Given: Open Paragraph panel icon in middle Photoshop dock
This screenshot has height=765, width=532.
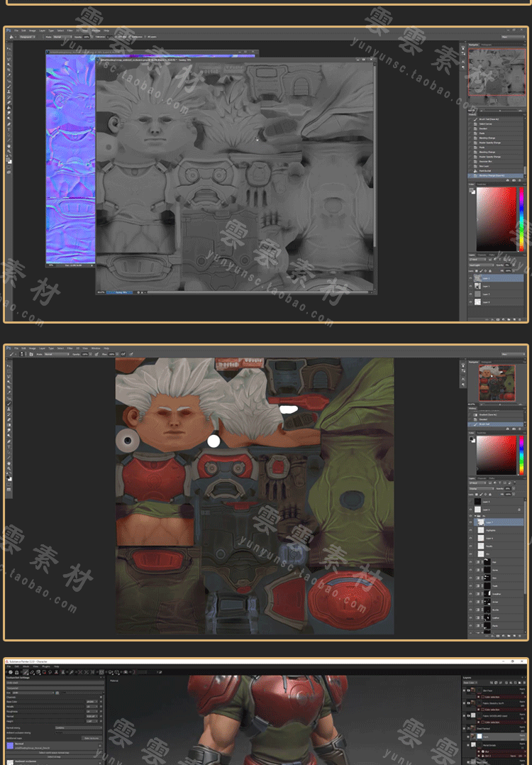Looking at the screenshot, I should tap(463, 385).
